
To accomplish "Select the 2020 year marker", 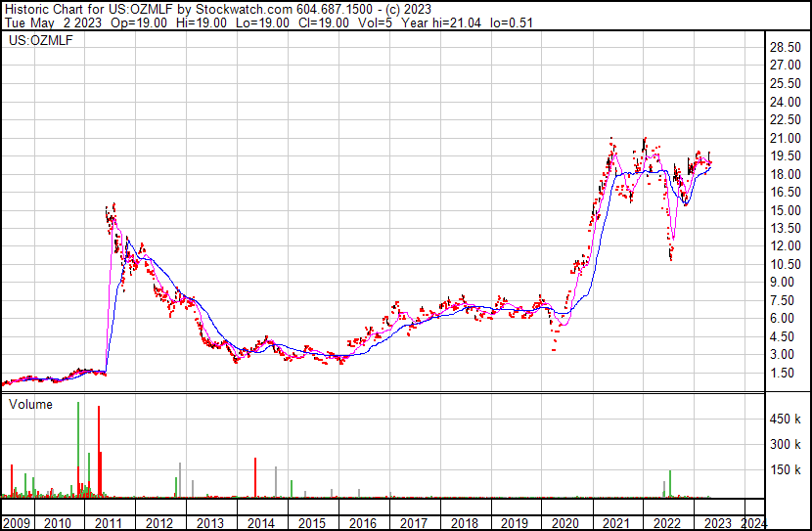I will (564, 523).
